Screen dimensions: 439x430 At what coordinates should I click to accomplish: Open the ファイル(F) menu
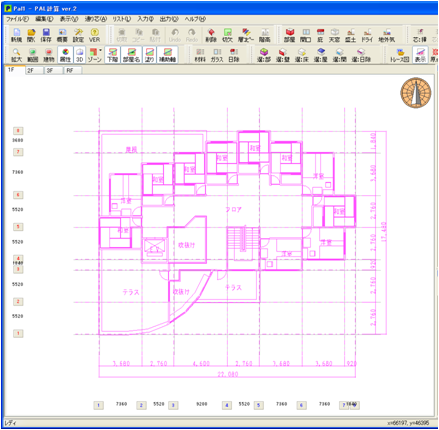click(x=17, y=19)
